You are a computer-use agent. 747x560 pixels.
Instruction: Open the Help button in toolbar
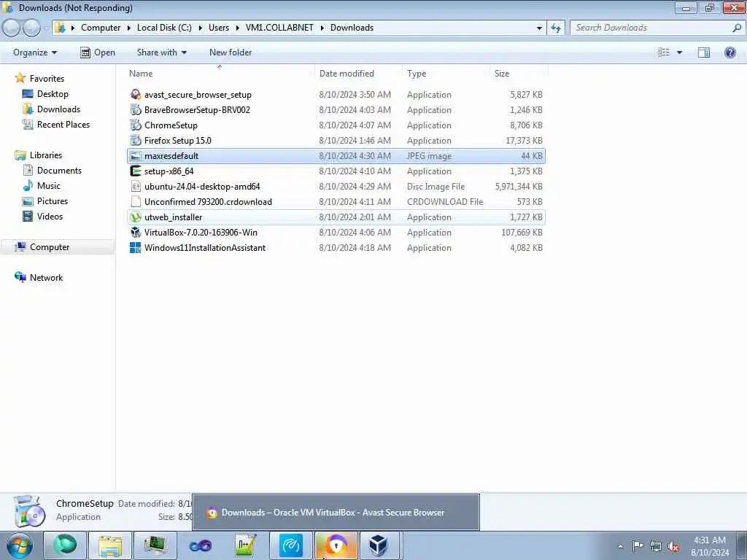click(x=729, y=52)
